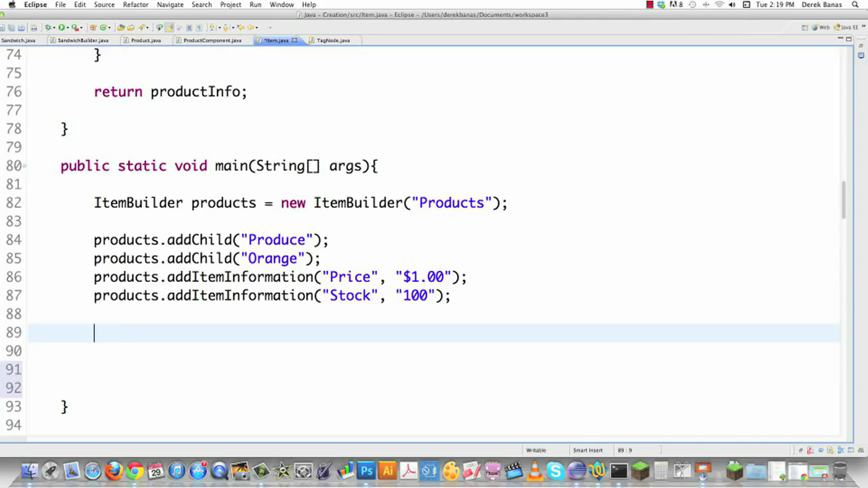
Task: Open Spotlight search in the menu bar
Action: (855, 5)
